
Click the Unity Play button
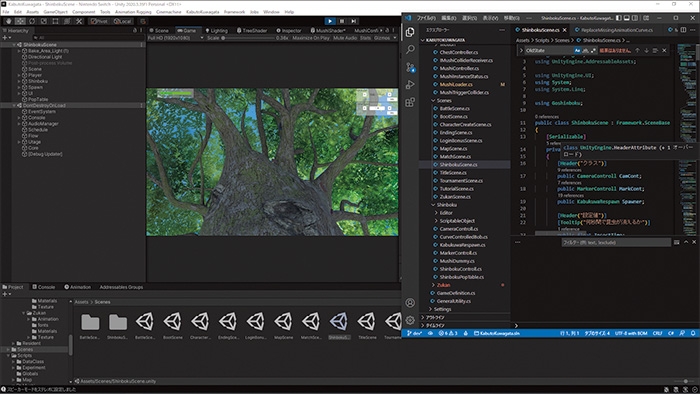click(x=330, y=21)
